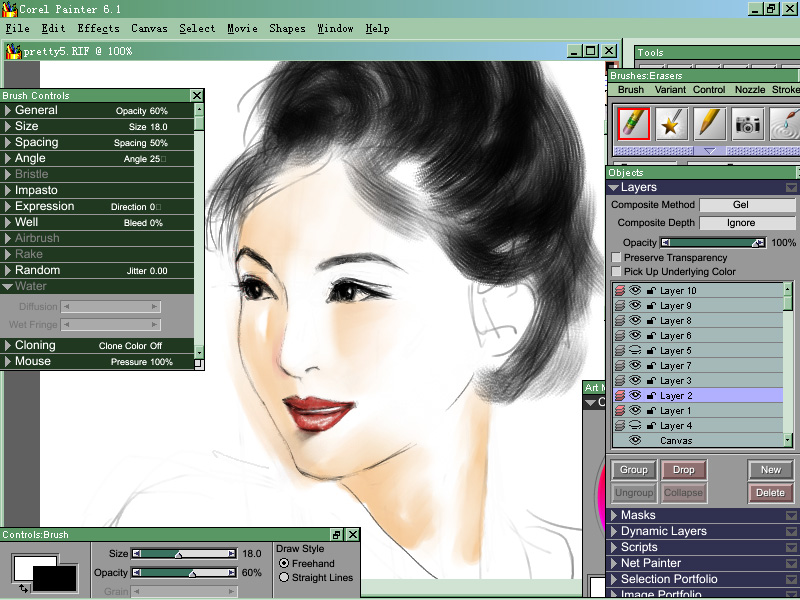Open the Shapes menu

287,29
